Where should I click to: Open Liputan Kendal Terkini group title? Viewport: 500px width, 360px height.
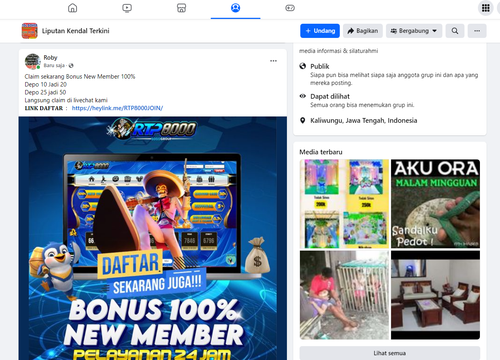coord(76,31)
